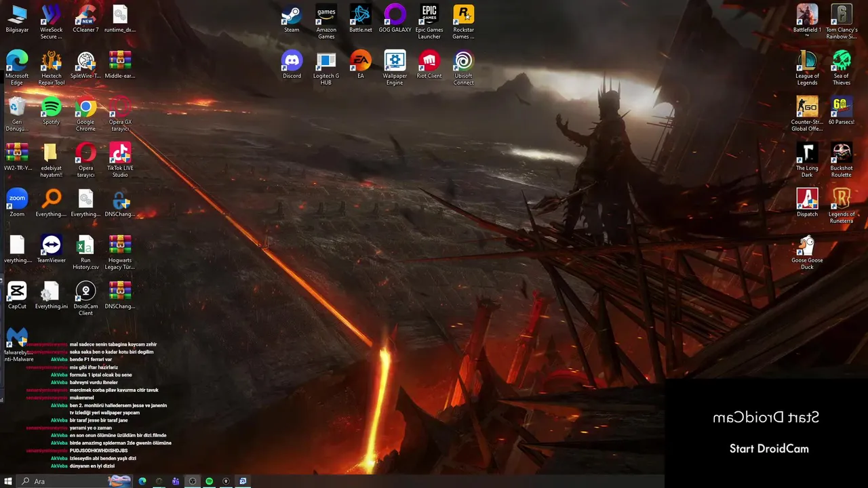Launch Epic Games Launcher
The image size is (868, 488).
pos(429,22)
